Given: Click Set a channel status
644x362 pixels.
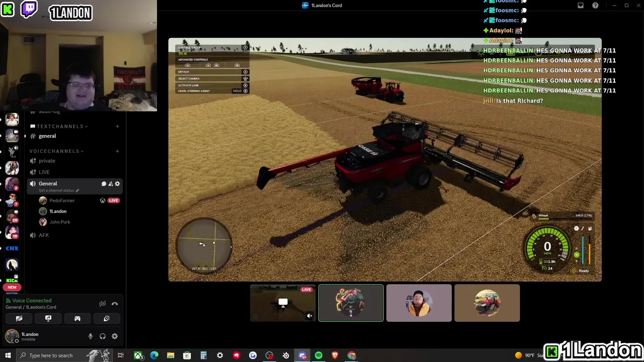Looking at the screenshot, I should (x=59, y=191).
